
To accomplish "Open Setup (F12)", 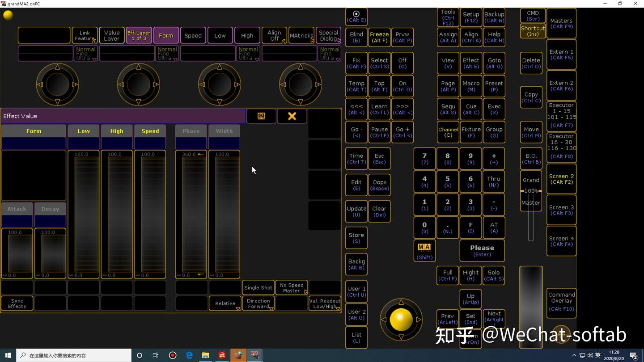I will (470, 17).
